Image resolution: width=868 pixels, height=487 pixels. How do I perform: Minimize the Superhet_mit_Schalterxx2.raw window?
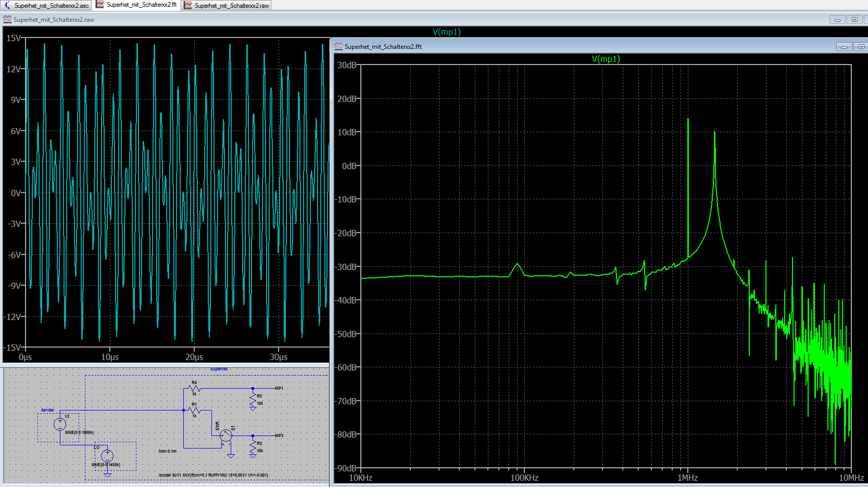(x=837, y=20)
